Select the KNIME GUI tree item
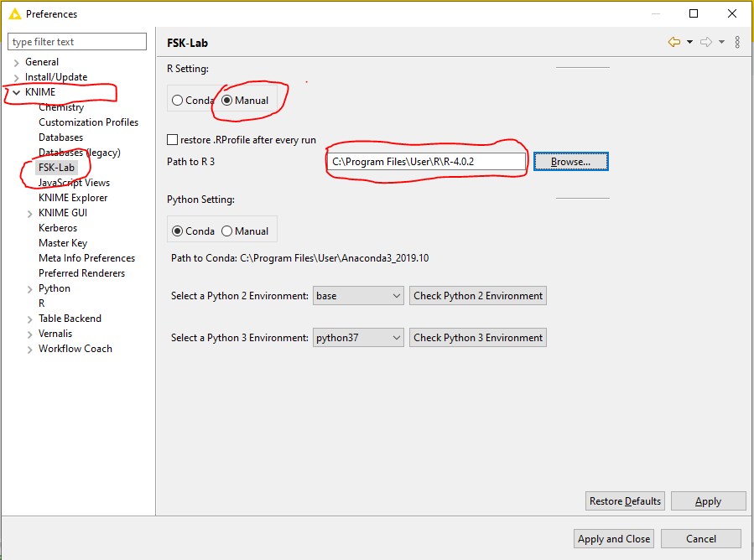The image size is (754, 560). click(63, 212)
